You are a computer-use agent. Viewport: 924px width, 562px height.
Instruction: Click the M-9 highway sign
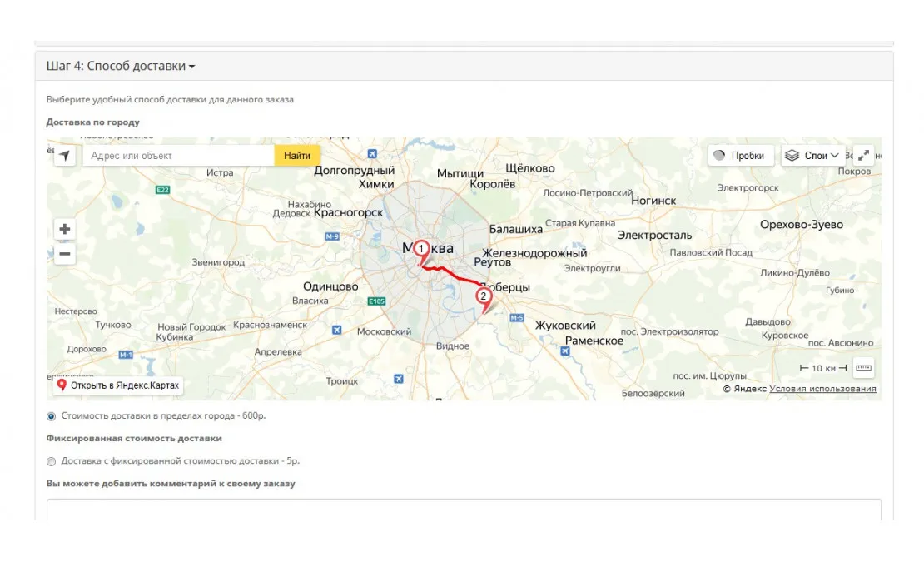tap(332, 236)
